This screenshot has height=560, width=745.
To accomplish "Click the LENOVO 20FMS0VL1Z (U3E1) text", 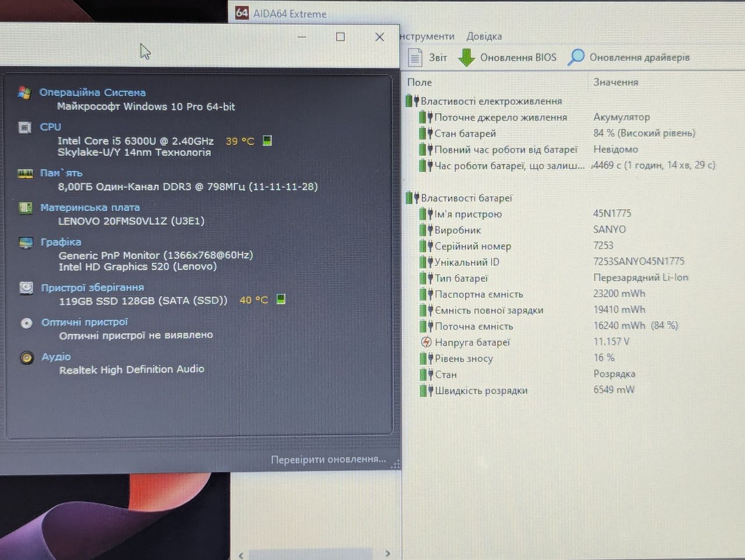I will 132,221.
